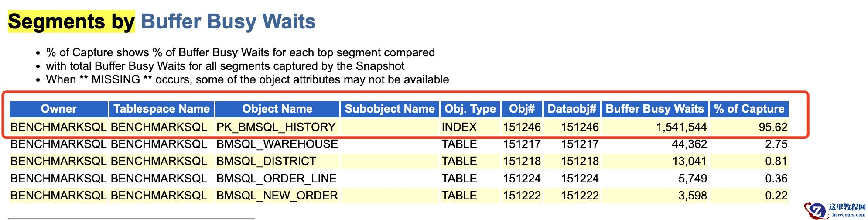
Task: Select the BMSQL_ORDER_LINE object cell
Action: point(277,179)
